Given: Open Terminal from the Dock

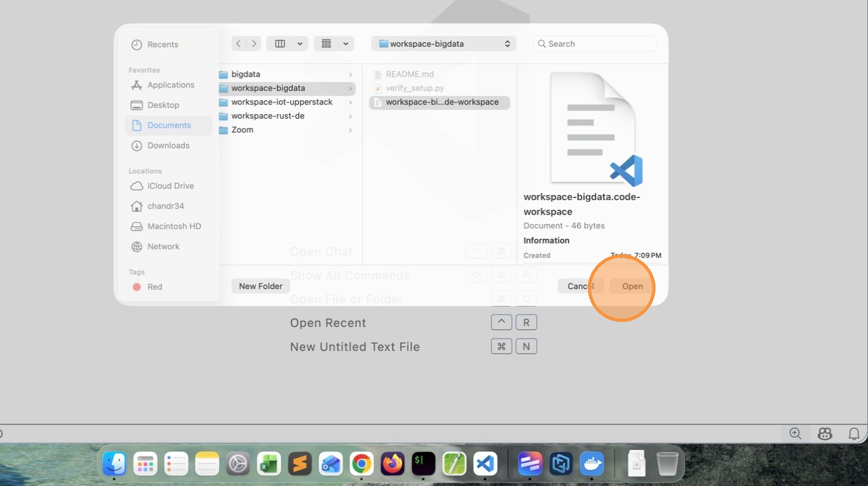Looking at the screenshot, I should (423, 465).
